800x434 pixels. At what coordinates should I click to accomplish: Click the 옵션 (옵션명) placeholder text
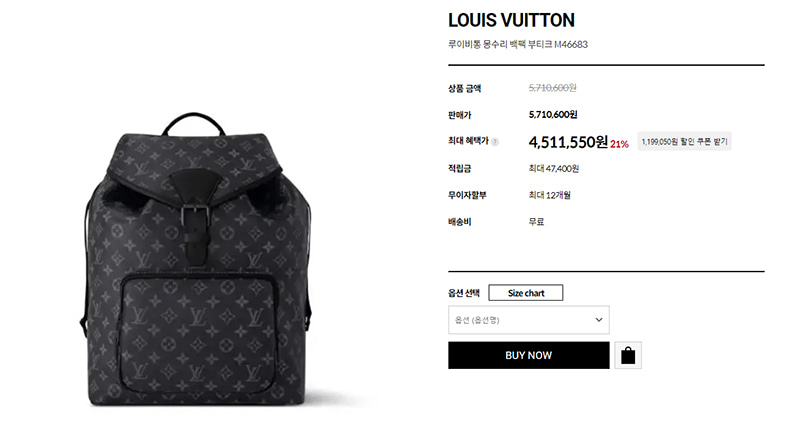(477, 320)
